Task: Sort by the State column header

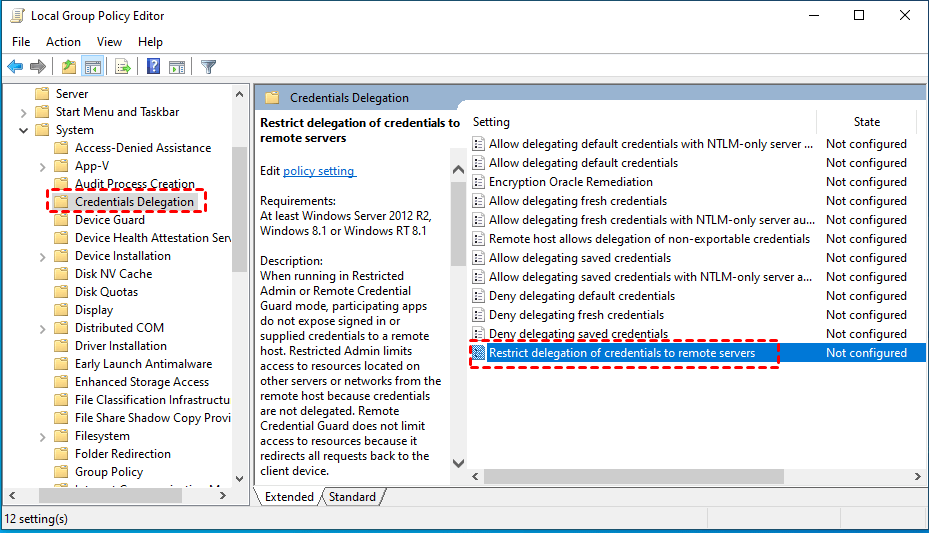Action: click(866, 122)
